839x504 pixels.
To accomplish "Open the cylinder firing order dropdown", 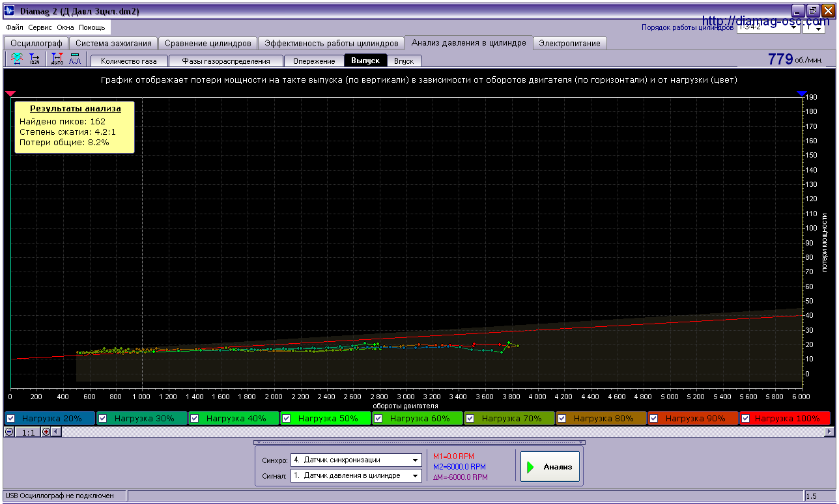I will [768, 27].
